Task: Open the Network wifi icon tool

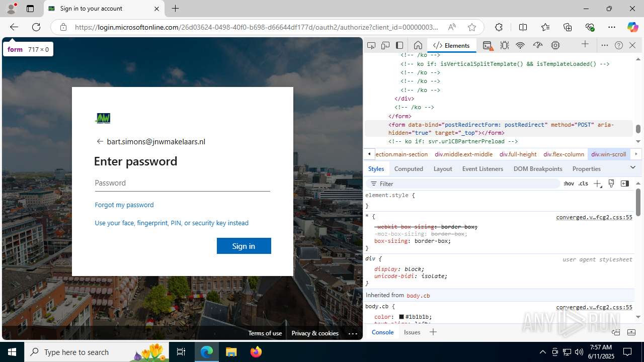Action: (x=520, y=45)
